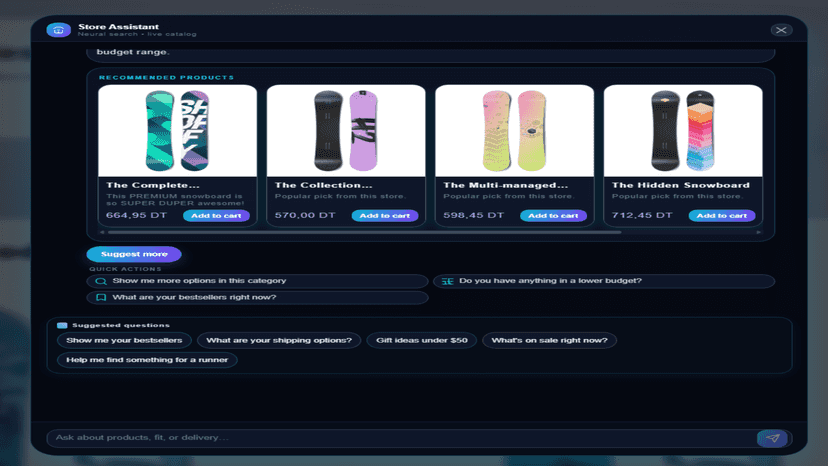Add The Collection snowboard to cart
The height and width of the screenshot is (466, 828).
[x=384, y=216]
